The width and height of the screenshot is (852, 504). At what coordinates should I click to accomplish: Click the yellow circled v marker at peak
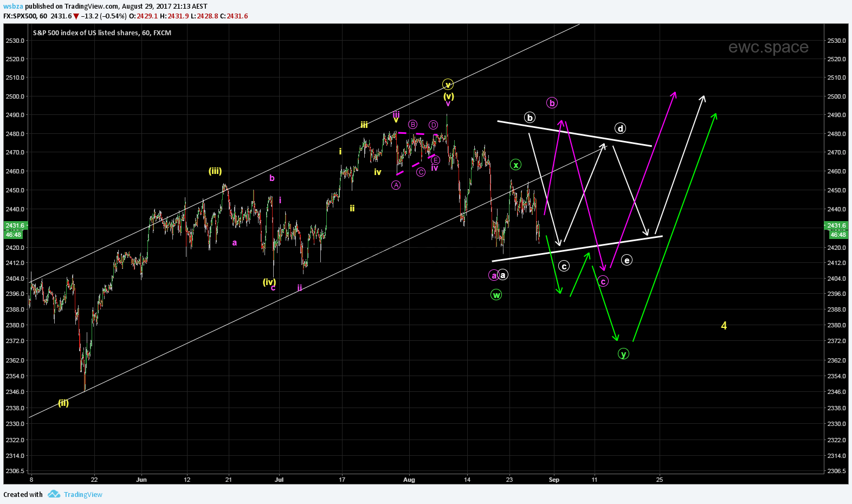coord(448,85)
